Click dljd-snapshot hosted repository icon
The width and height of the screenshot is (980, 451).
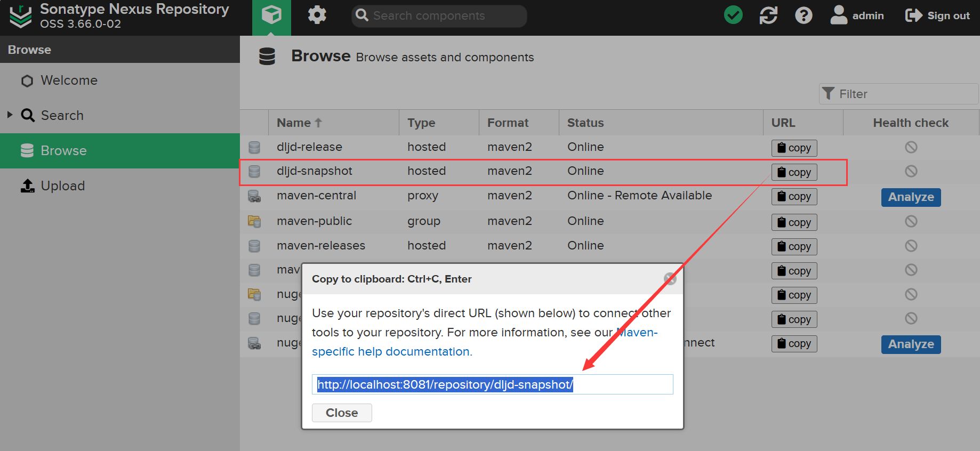(x=254, y=171)
